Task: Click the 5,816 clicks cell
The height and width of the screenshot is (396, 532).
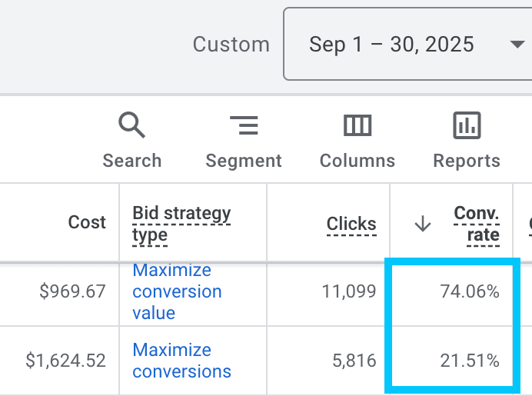Action: [x=355, y=360]
